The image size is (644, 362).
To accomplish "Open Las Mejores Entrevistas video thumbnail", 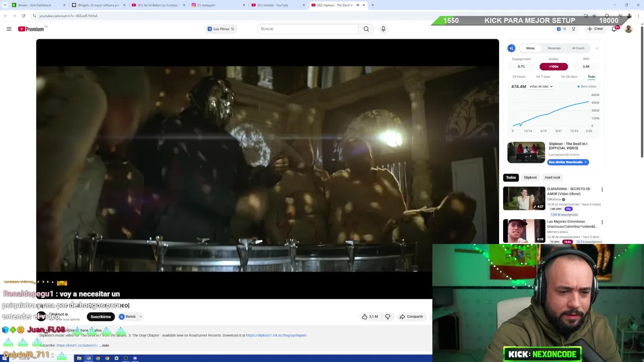I will pos(524,231).
